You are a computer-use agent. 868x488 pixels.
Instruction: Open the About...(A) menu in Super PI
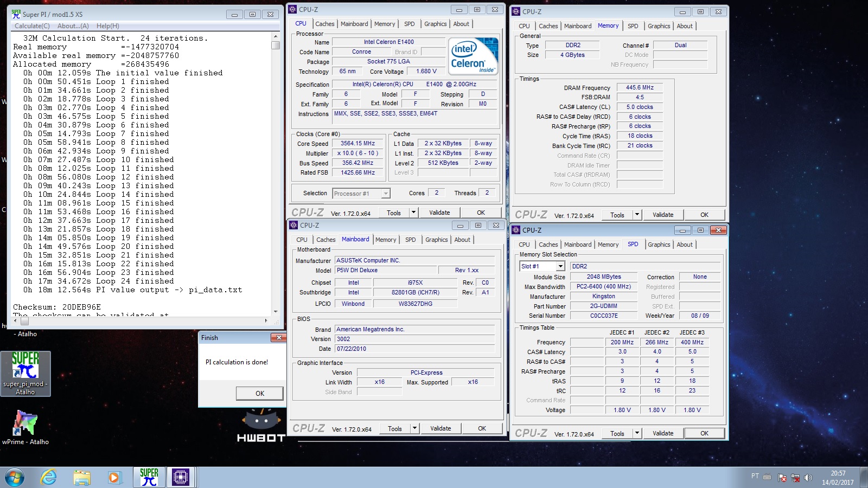click(x=73, y=26)
